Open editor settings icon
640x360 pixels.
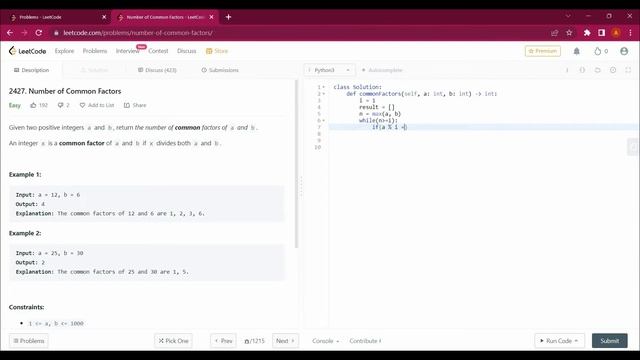[x=613, y=70]
